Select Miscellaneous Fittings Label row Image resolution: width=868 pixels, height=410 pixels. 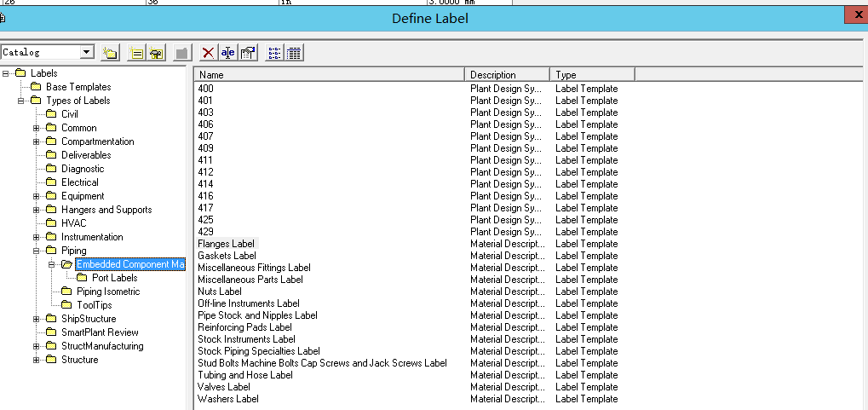[254, 268]
